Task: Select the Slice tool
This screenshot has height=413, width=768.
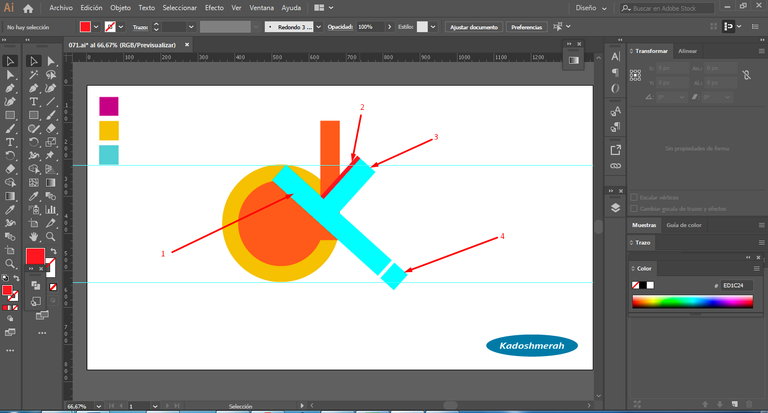Action: pos(50,223)
